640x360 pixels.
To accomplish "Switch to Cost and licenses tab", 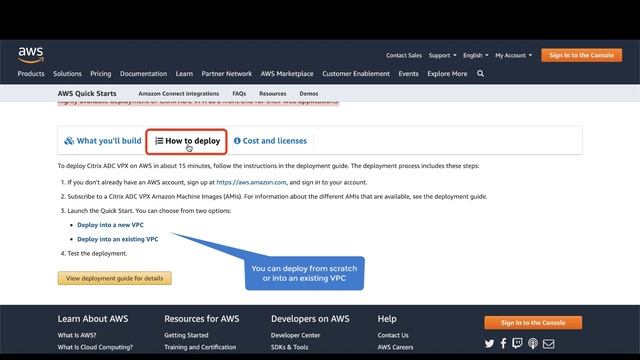I will pos(270,141).
